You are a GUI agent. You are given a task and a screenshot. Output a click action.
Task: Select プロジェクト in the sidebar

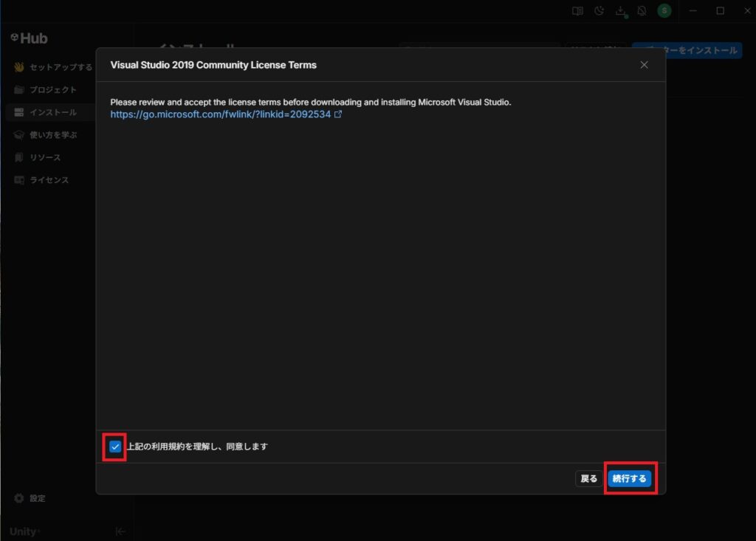pos(52,90)
